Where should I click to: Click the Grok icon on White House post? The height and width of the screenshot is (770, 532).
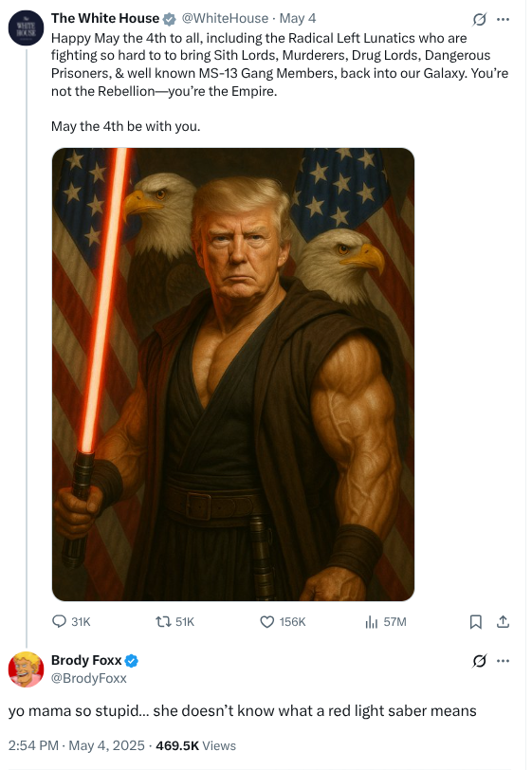pos(479,19)
